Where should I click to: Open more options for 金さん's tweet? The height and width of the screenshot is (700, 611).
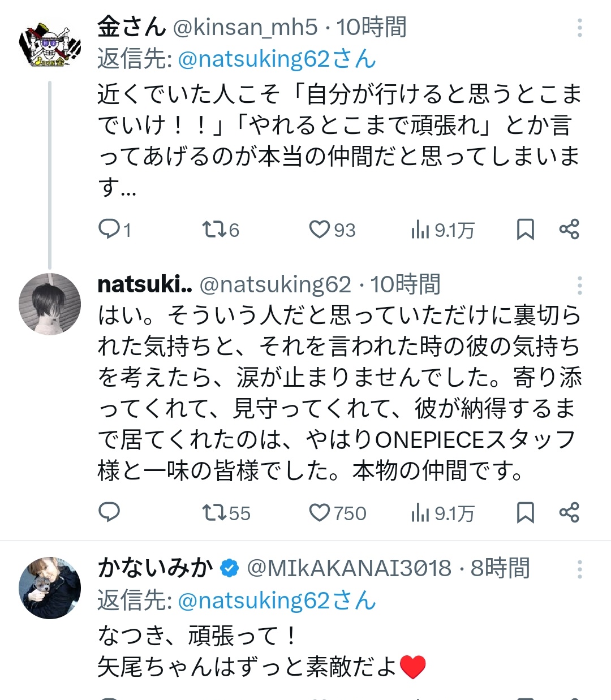tap(579, 27)
